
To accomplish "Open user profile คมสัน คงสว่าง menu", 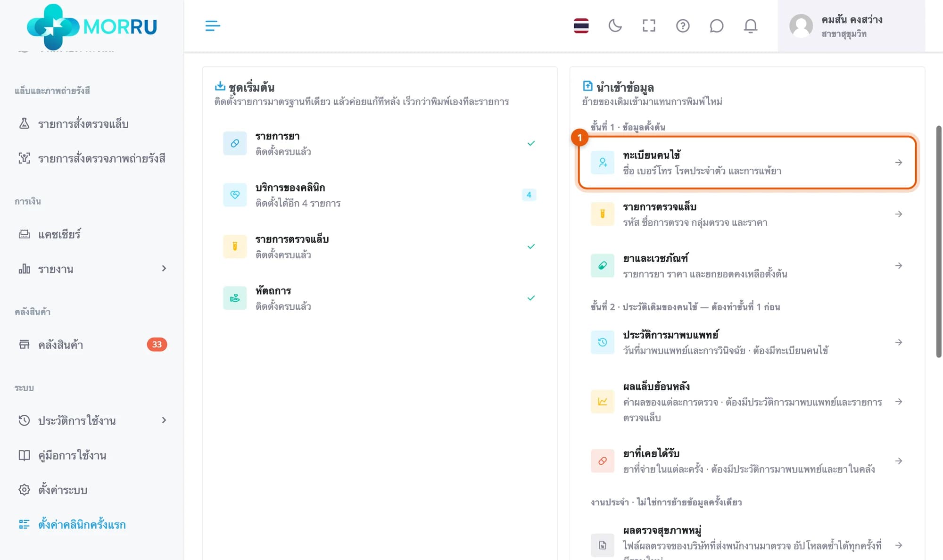I will coord(851,26).
